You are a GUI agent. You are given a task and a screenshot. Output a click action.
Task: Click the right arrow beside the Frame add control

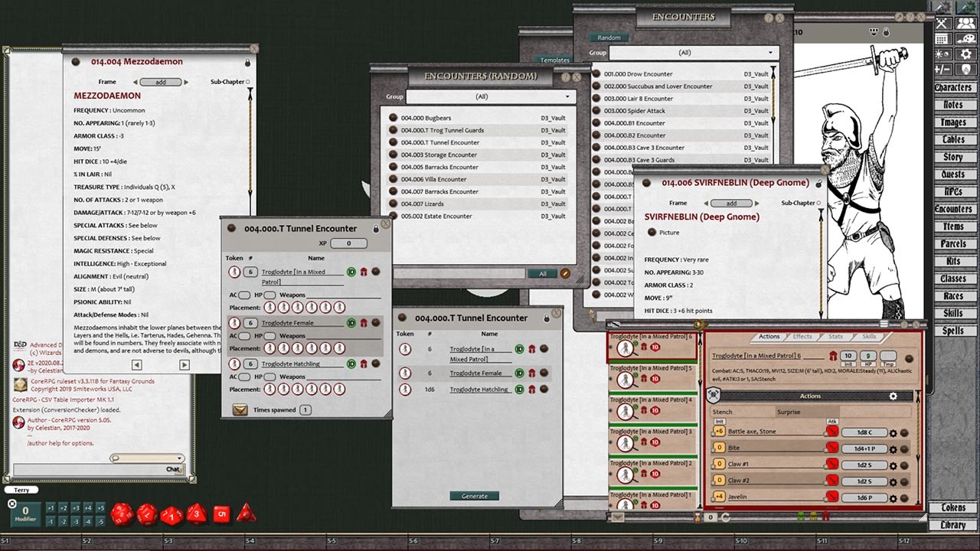[x=757, y=204]
